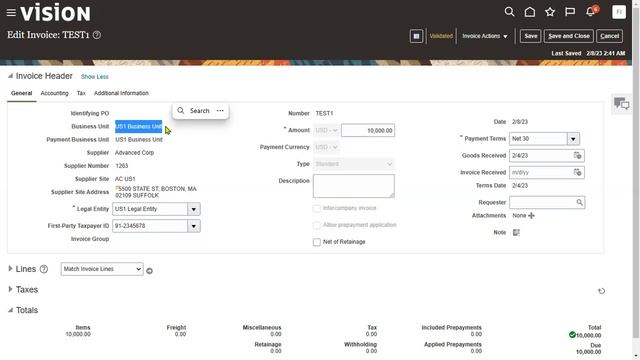Click the help icon next to Lines
Screen dimensions: 640x360
(x=44, y=269)
